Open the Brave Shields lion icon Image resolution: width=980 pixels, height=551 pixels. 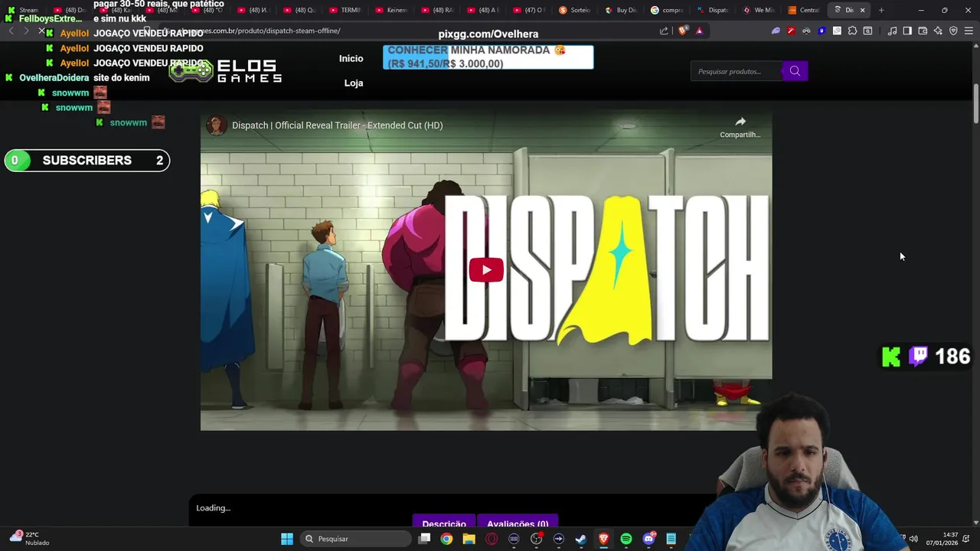point(683,31)
